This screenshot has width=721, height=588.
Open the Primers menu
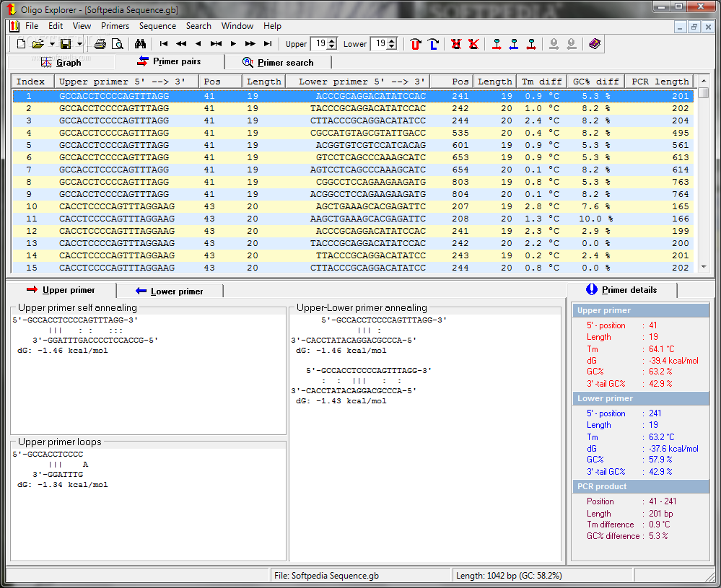tap(115, 26)
